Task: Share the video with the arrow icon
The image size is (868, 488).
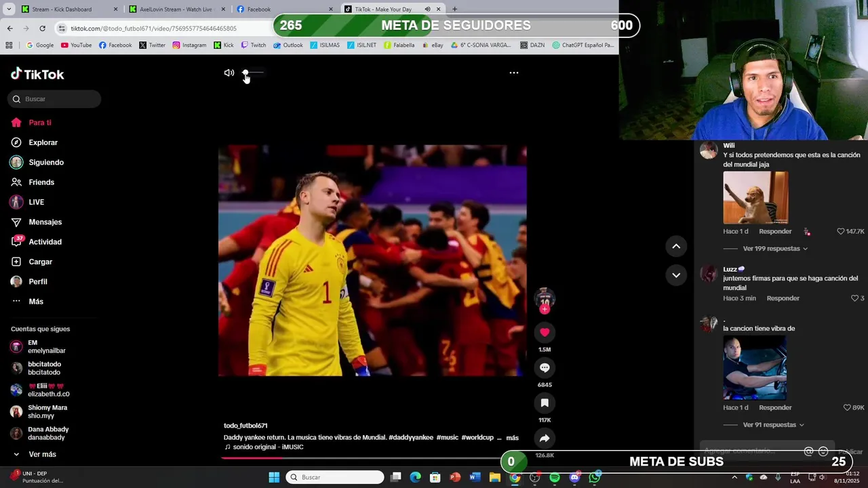Action: tap(545, 438)
